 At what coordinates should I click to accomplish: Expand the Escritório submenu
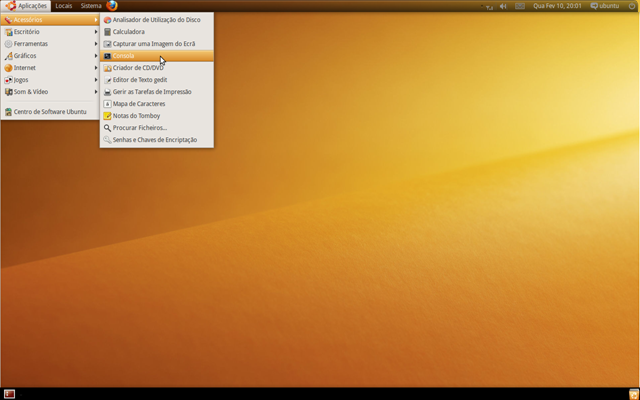tap(50, 31)
